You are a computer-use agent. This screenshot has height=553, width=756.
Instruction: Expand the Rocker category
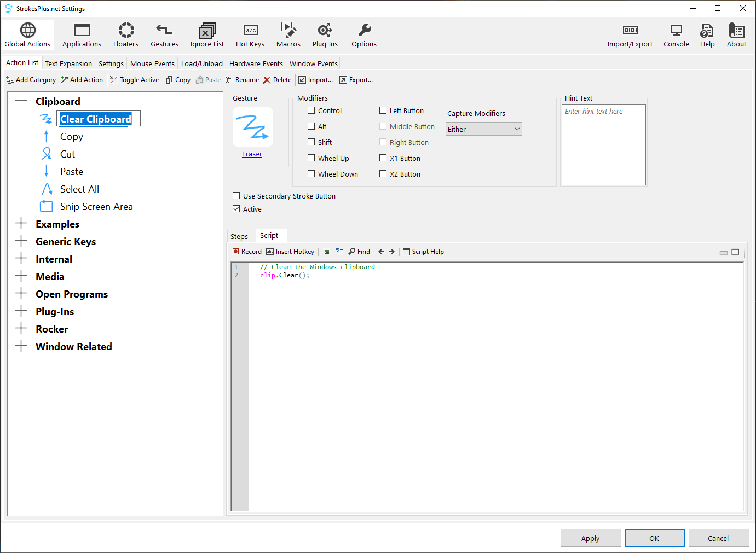(21, 328)
